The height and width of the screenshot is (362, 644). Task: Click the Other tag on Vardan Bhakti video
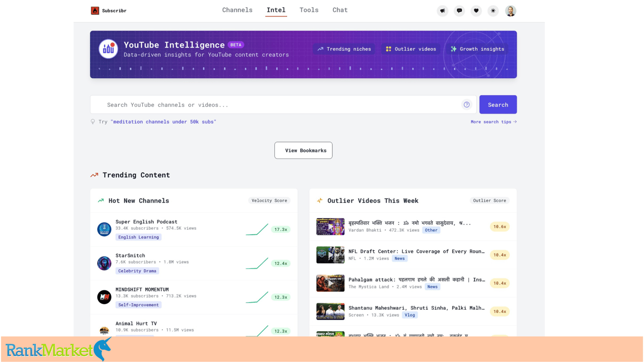[x=431, y=230]
